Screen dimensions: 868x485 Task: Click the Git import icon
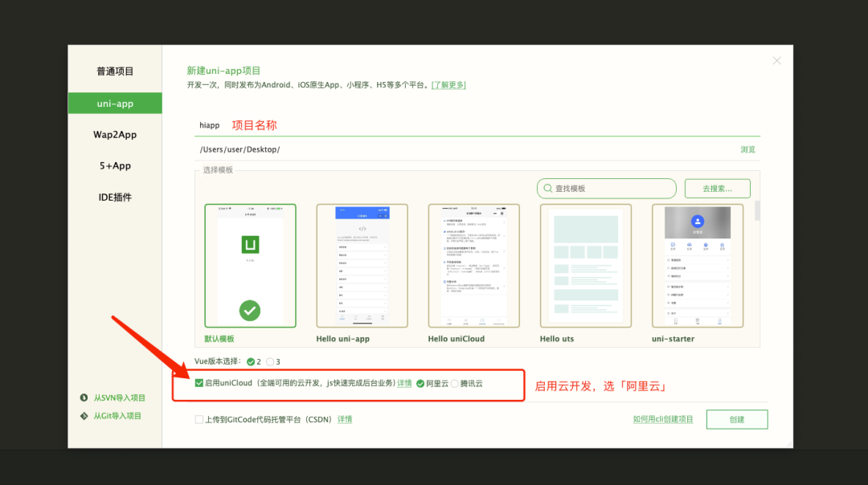coord(84,416)
